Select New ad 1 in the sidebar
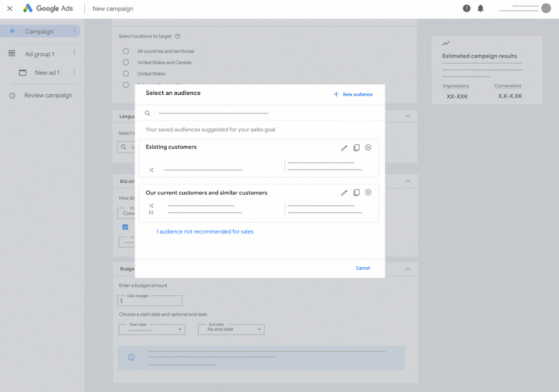Image resolution: width=559 pixels, height=392 pixels. pyautogui.click(x=47, y=72)
